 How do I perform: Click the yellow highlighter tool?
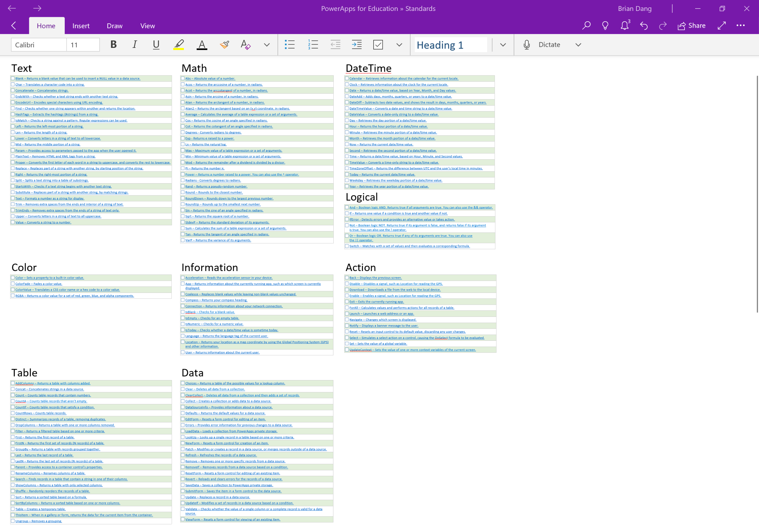click(x=179, y=45)
